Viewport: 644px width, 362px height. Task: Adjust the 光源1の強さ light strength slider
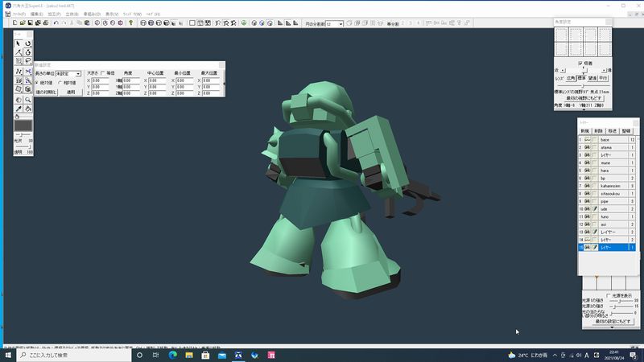pyautogui.click(x=621, y=301)
